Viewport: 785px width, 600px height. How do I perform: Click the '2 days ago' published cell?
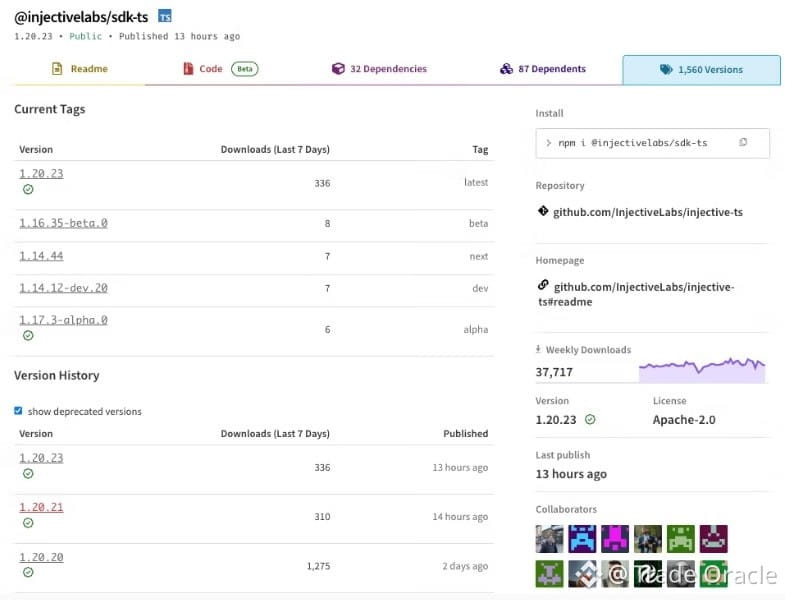pyautogui.click(x=465, y=566)
